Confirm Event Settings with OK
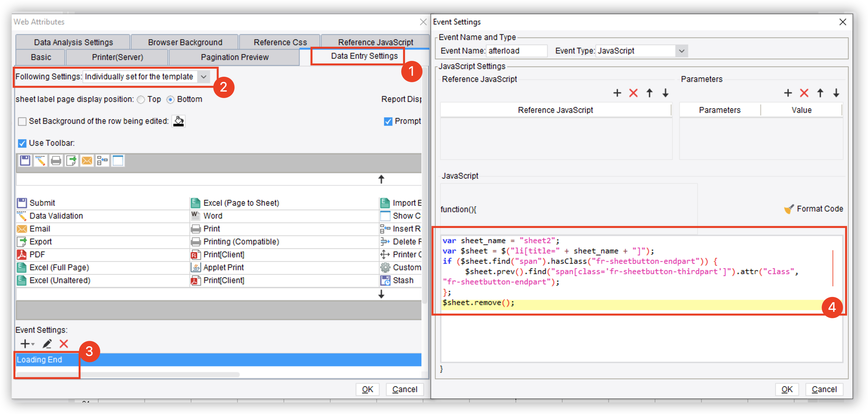868x414 pixels. (x=787, y=389)
